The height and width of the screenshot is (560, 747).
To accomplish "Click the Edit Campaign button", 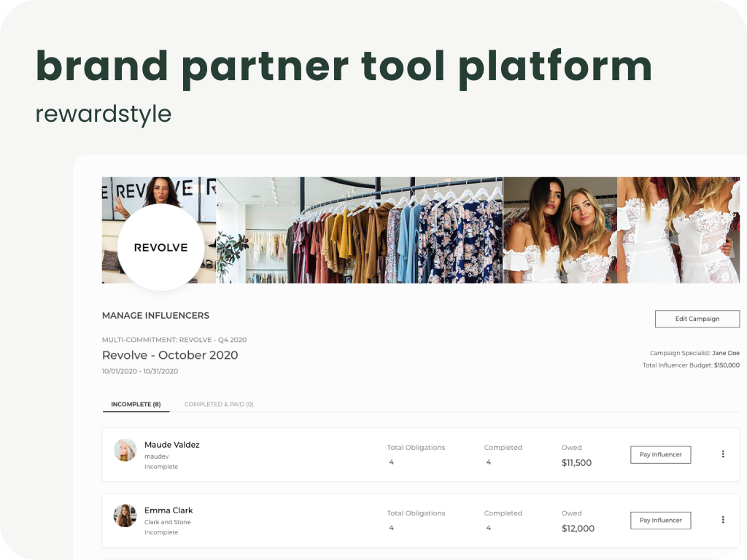I will [697, 319].
